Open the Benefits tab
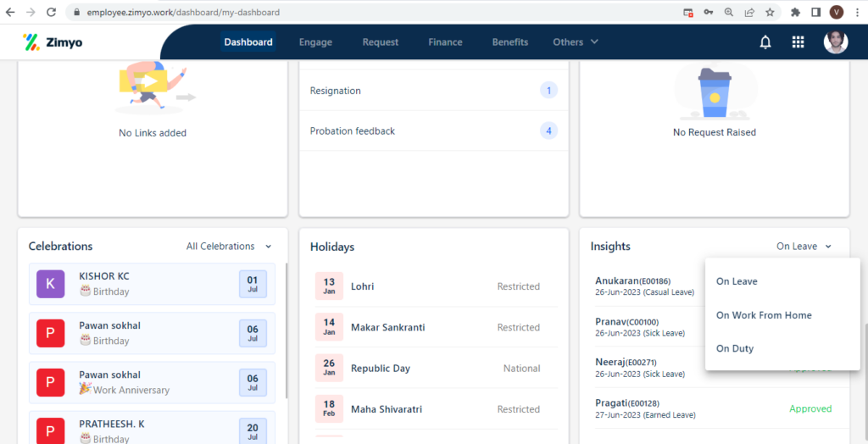The width and height of the screenshot is (868, 444). point(509,42)
